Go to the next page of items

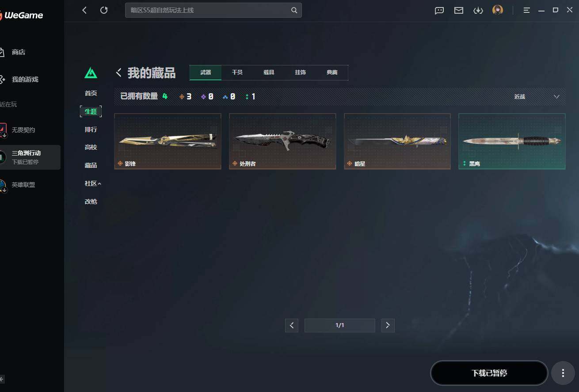coord(388,325)
